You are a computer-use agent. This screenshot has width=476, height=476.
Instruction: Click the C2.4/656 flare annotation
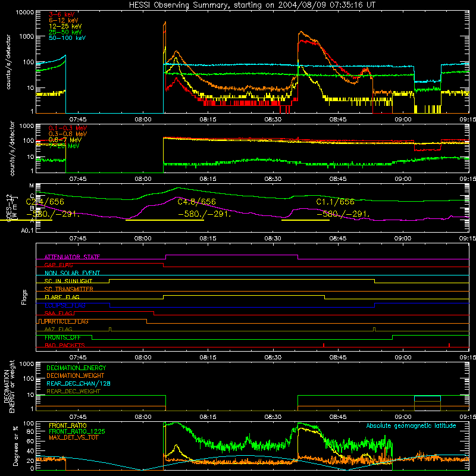45,202
